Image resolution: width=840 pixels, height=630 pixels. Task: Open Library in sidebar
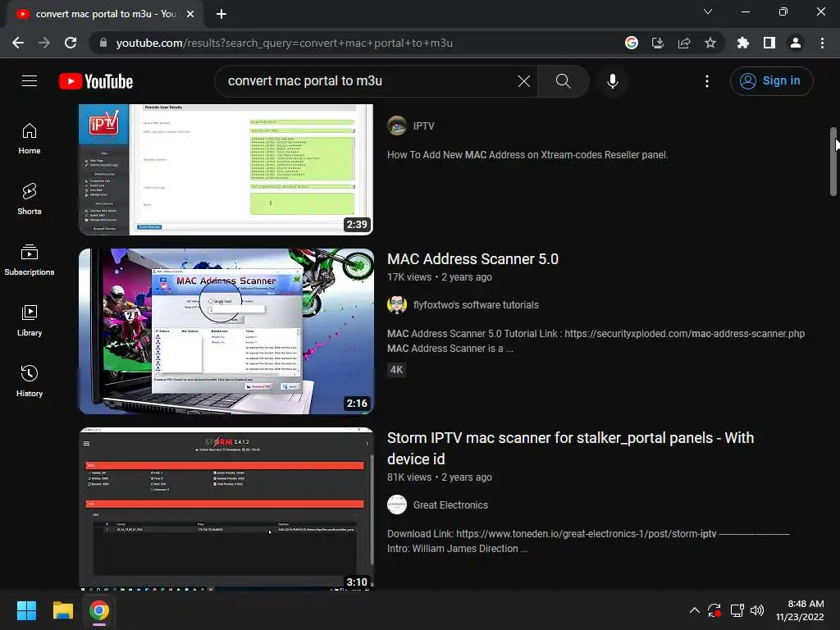[x=30, y=321]
